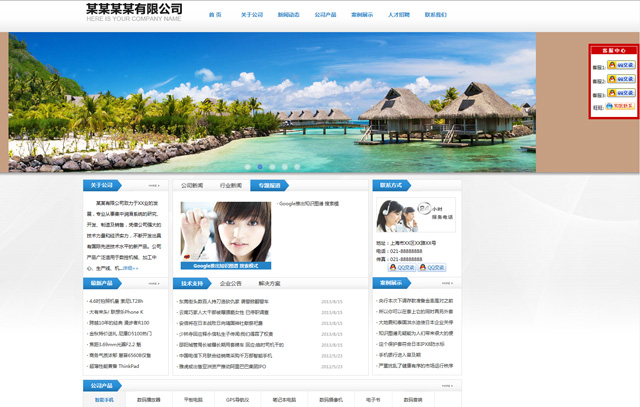Open the case item starting 央行本次

pyautogui.click(x=415, y=300)
